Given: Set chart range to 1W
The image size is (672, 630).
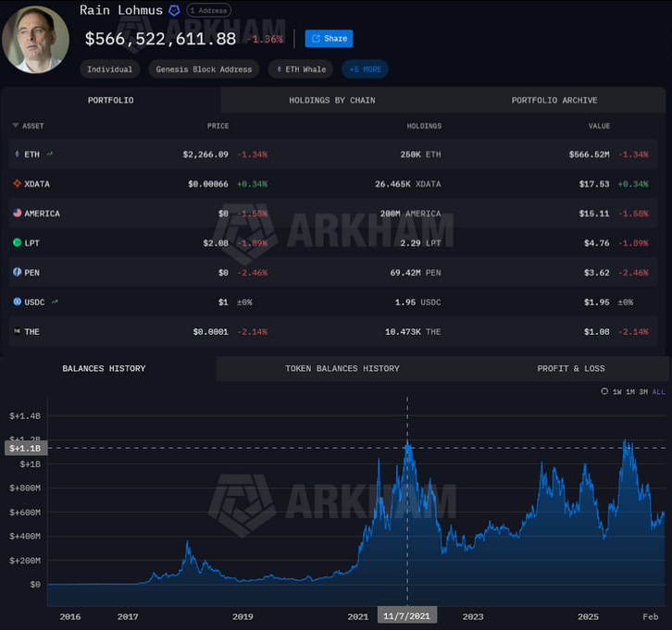Looking at the screenshot, I should pos(616,392).
